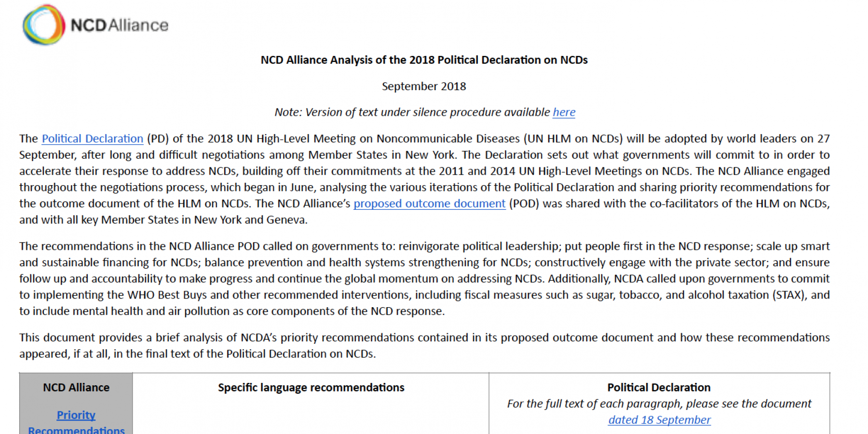
Task: Click the NCDAlliance logo wordmark text
Action: (119, 25)
